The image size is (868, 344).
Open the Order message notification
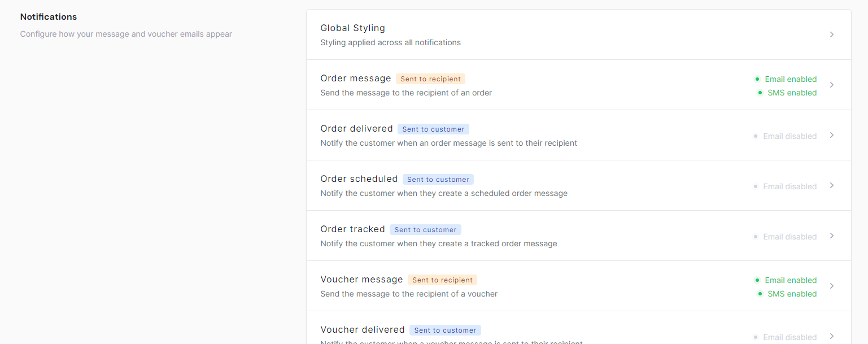(578, 85)
